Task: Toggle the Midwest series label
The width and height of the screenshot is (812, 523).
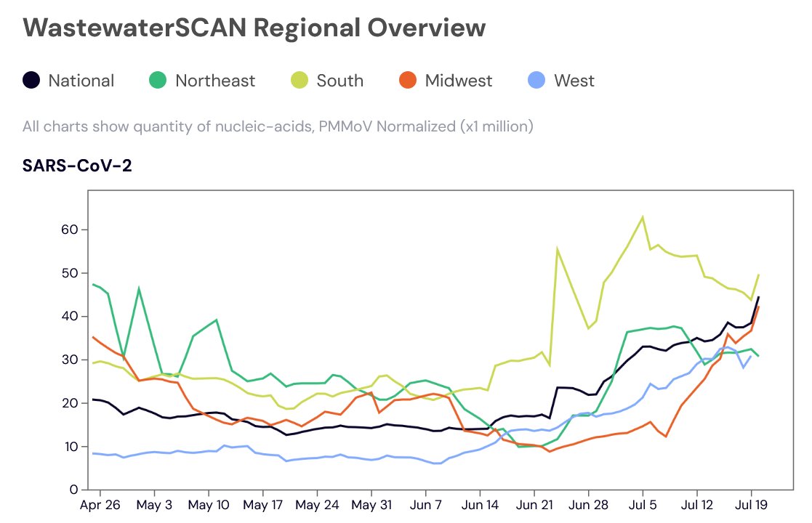Action: pyautogui.click(x=459, y=81)
